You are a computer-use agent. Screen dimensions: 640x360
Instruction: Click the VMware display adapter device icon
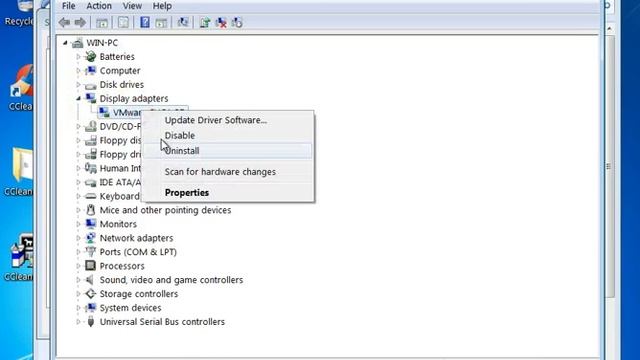(104, 112)
